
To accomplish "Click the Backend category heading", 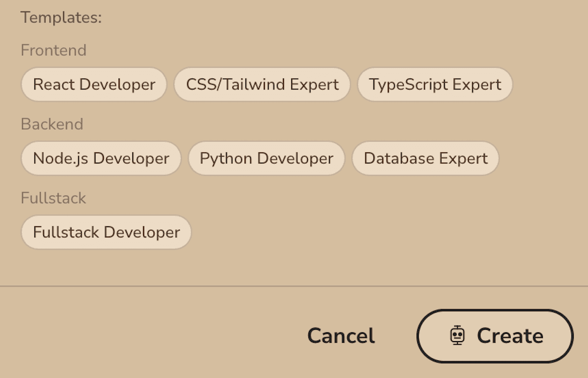I will point(52,124).
